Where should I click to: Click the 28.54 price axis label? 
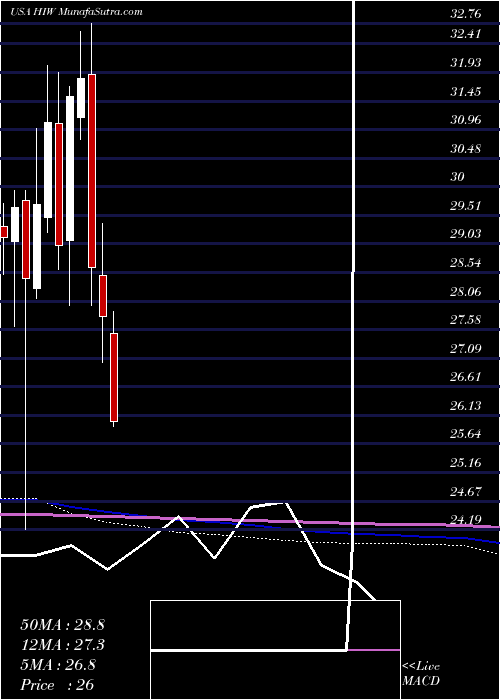click(x=466, y=263)
